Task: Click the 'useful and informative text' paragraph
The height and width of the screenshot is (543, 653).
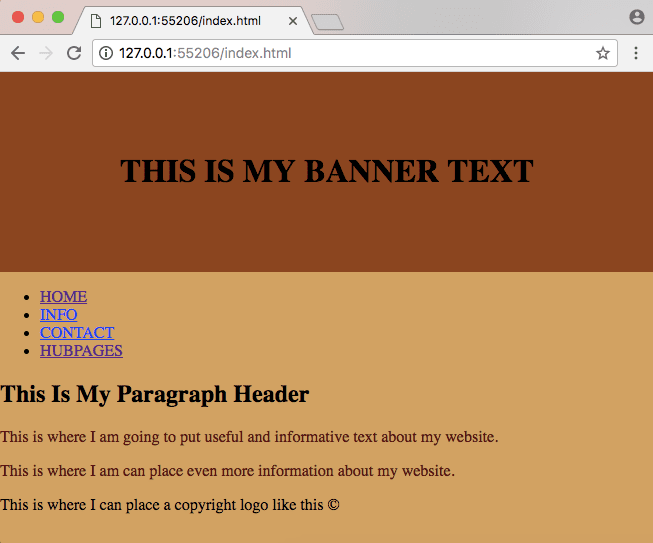Action: coord(249,437)
